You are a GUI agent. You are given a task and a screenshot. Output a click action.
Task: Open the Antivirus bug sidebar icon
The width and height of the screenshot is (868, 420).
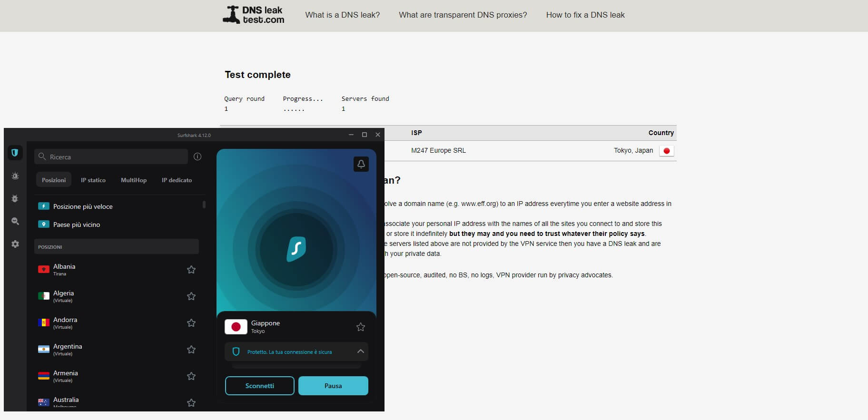15,199
